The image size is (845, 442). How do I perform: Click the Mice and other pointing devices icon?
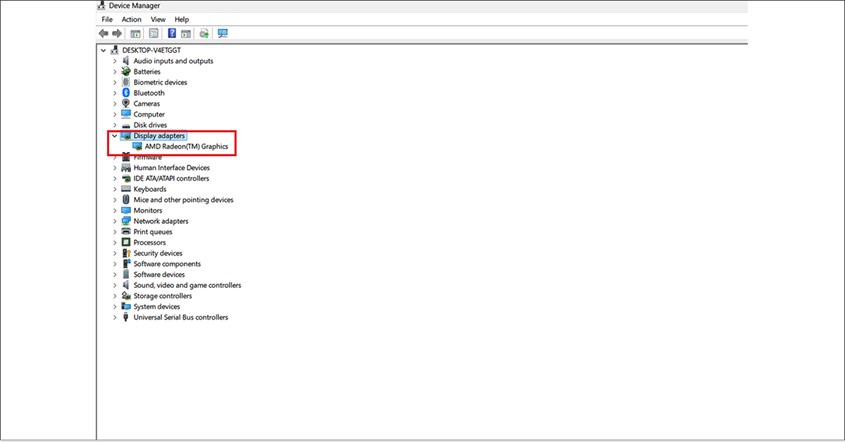click(x=126, y=199)
